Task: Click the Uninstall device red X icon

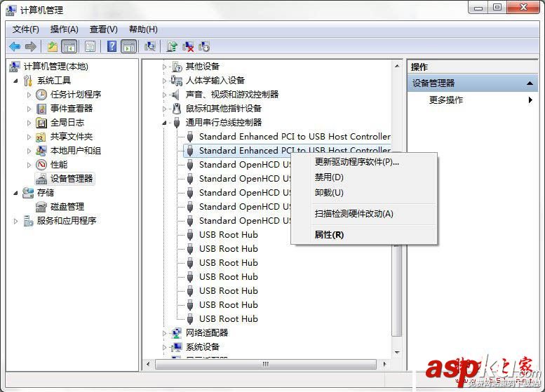Action: tap(188, 46)
